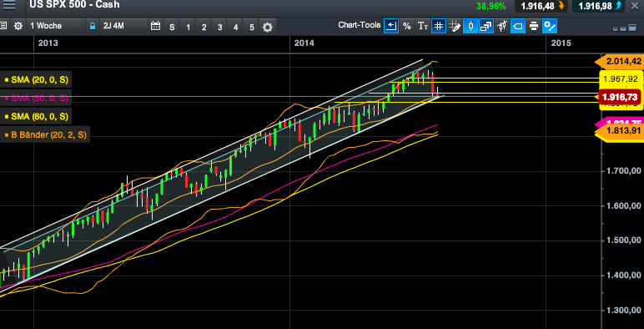Select the crosshair color picker tool

[x=455, y=27]
